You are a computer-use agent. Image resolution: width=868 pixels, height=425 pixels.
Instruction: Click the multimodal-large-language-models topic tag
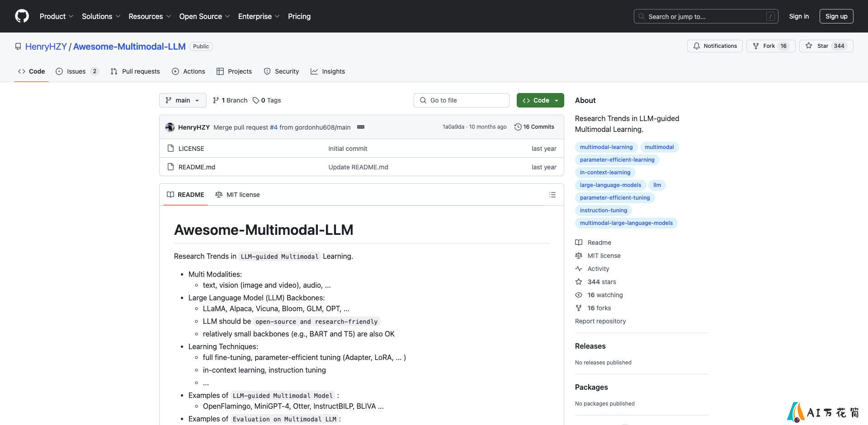click(x=626, y=223)
